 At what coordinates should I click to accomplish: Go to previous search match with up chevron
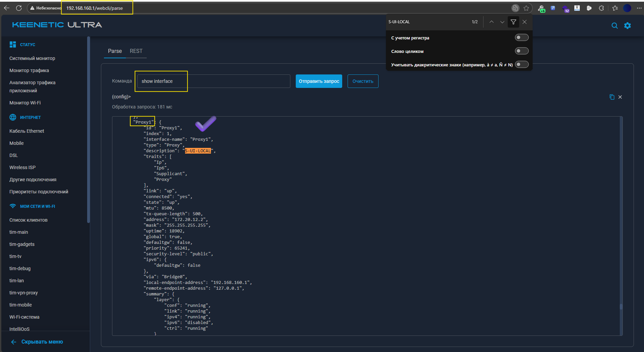pyautogui.click(x=492, y=22)
